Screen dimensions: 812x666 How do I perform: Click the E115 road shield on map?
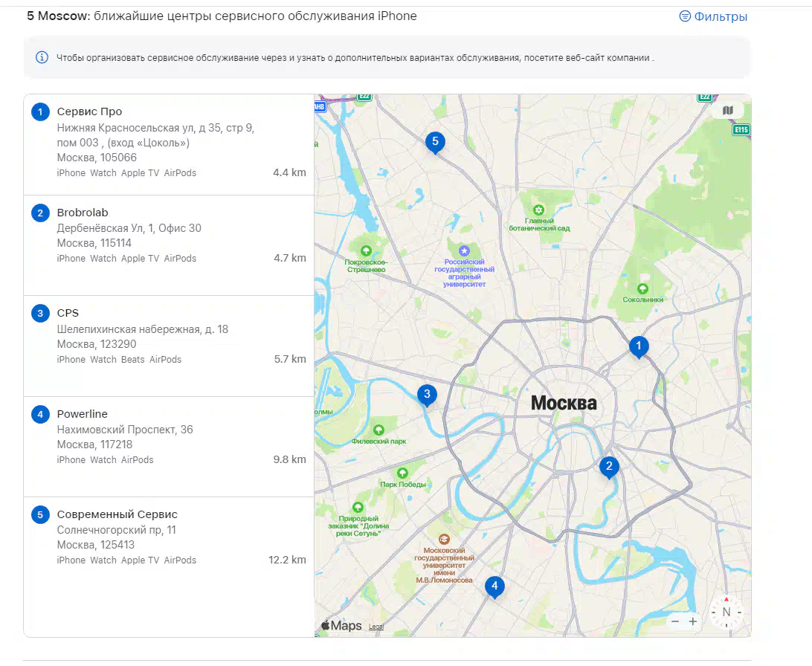point(741,130)
